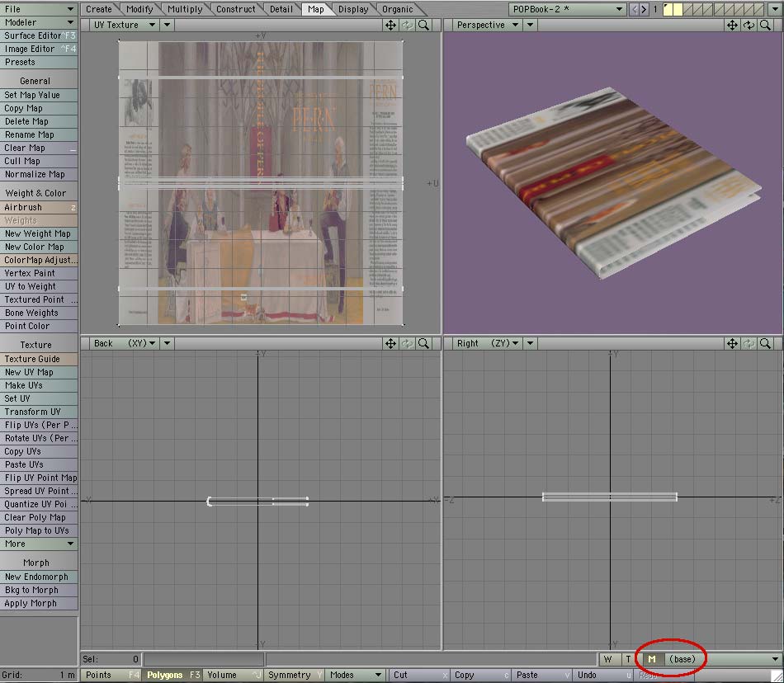This screenshot has height=683, width=784.
Task: Toggle Symmetry mode
Action: click(295, 675)
